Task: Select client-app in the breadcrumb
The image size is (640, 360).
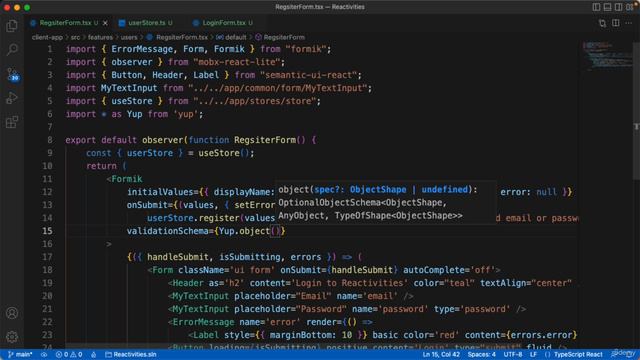Action: click(47, 37)
